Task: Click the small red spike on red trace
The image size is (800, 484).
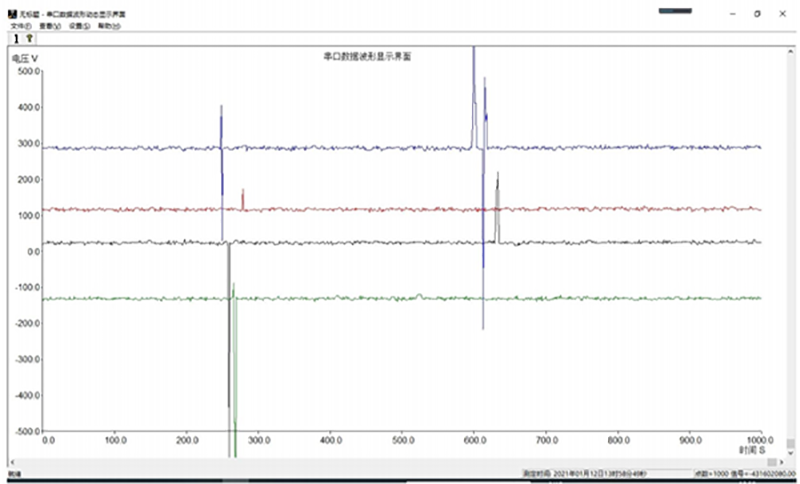Action: click(242, 198)
